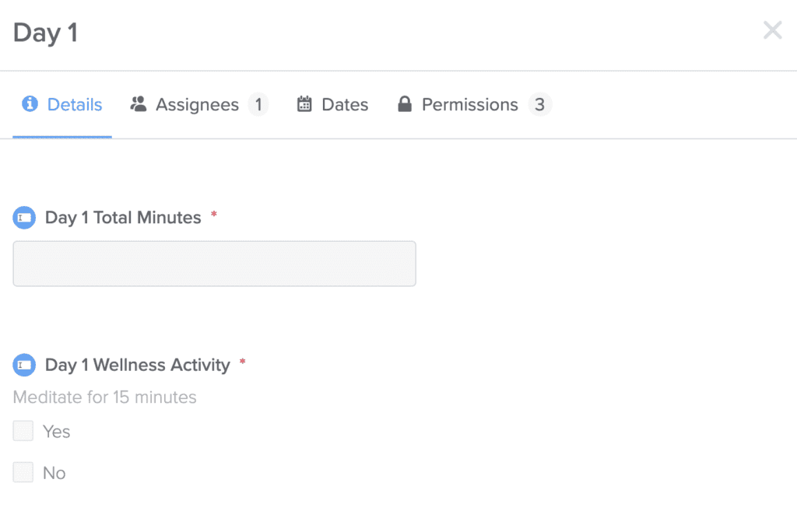This screenshot has height=532, width=797.
Task: Switch to the Dates tab
Action: pos(345,103)
